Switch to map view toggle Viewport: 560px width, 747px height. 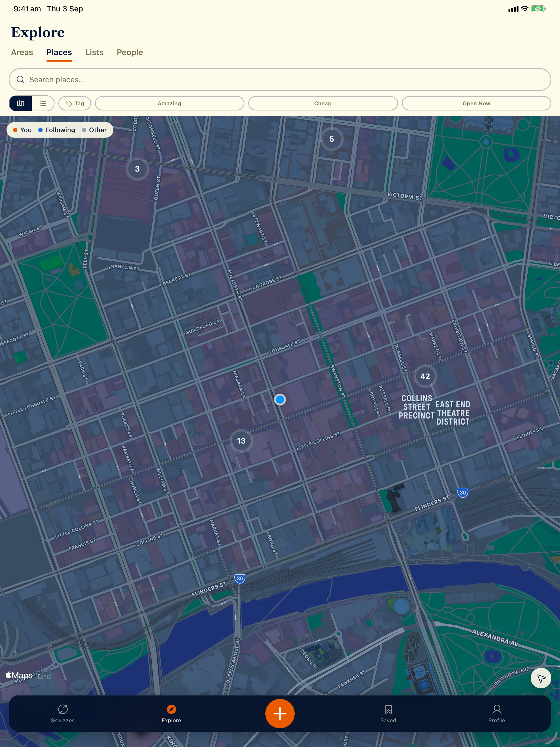pos(21,103)
